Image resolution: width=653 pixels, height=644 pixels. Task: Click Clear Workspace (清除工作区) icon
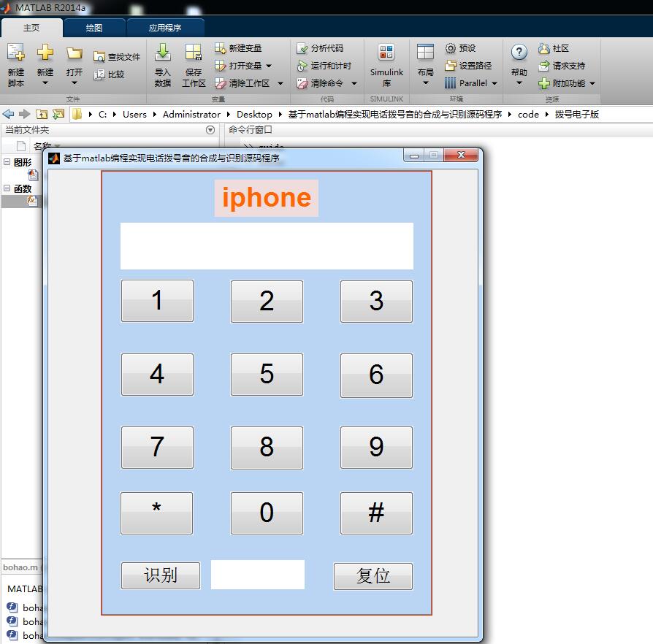pos(221,83)
